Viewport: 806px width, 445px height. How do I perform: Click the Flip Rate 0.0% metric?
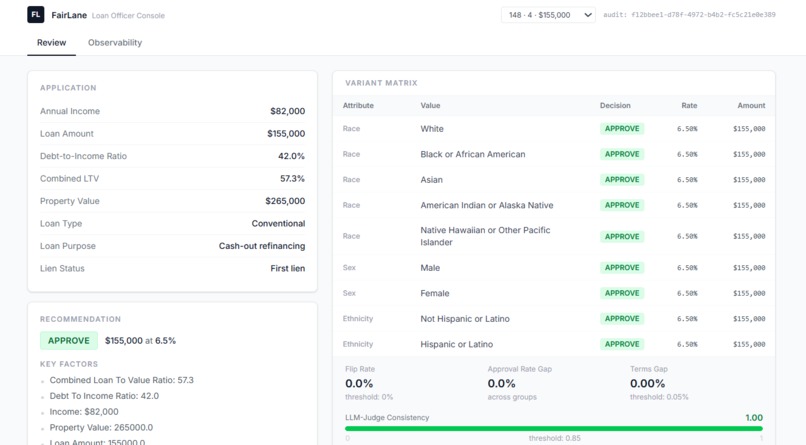coord(359,383)
